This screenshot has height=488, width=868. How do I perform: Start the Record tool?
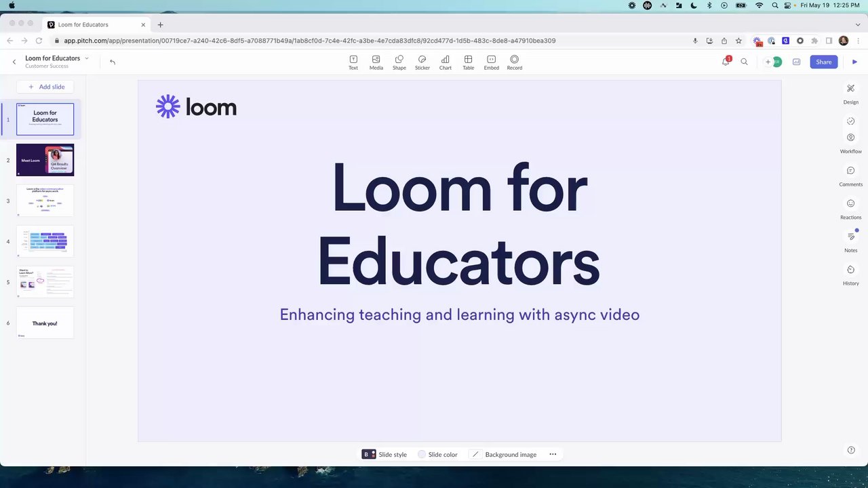515,62
